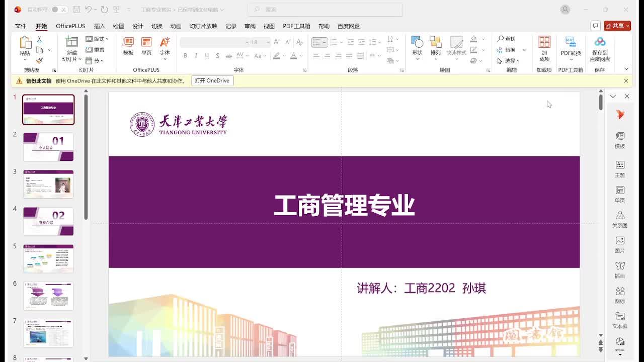Screen dimensions: 644x362
Task: Open the font size dropdown
Action: [x=268, y=42]
